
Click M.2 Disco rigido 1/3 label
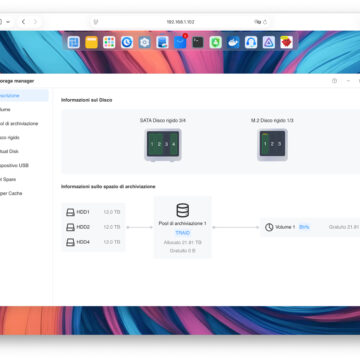pyautogui.click(x=272, y=120)
